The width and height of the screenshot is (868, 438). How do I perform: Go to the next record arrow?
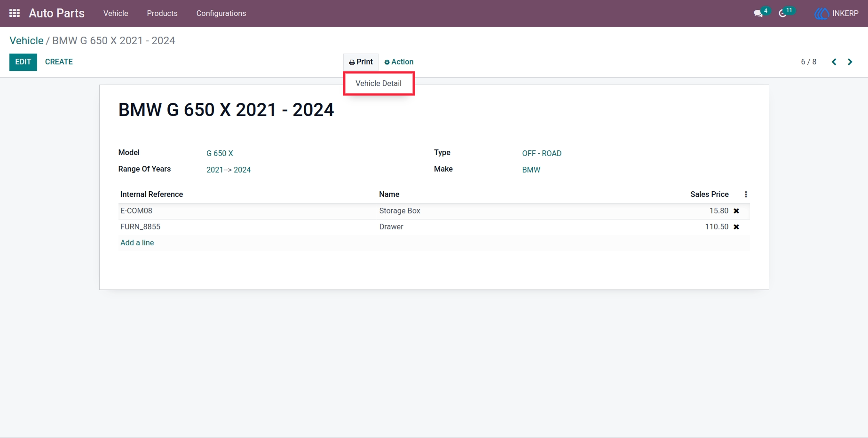850,62
